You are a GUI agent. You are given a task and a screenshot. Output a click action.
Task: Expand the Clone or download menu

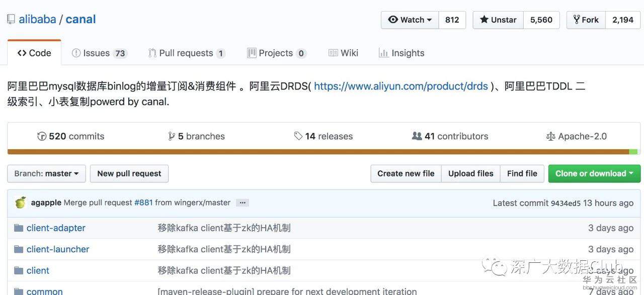594,173
